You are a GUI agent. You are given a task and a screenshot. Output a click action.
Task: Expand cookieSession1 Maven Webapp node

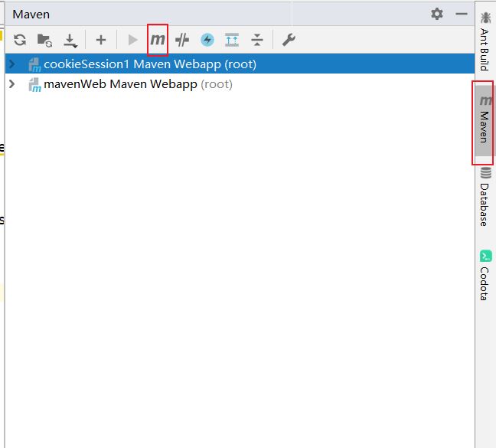(12, 64)
